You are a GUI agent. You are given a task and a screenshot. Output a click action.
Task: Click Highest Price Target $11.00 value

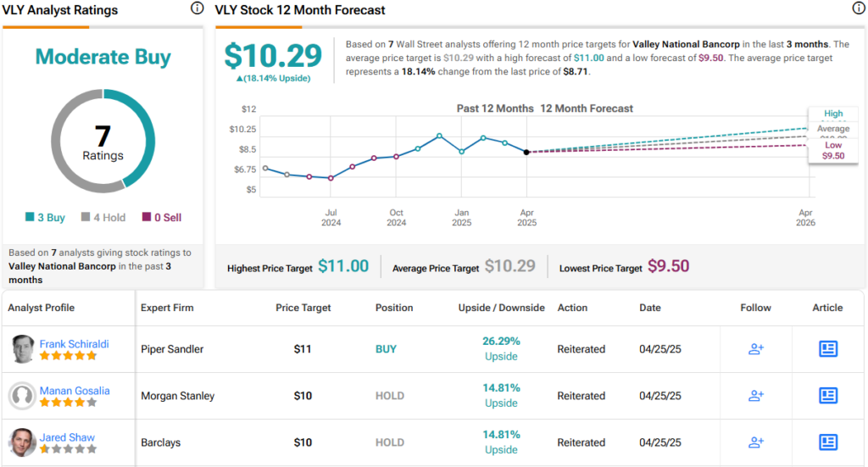click(x=343, y=266)
